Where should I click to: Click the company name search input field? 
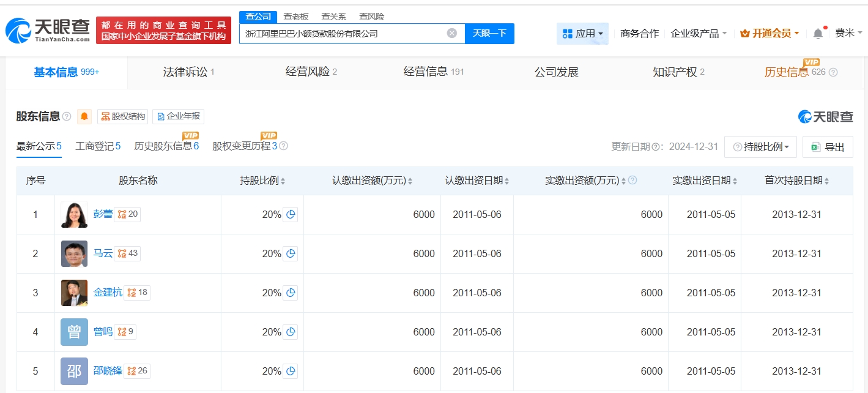pos(343,34)
